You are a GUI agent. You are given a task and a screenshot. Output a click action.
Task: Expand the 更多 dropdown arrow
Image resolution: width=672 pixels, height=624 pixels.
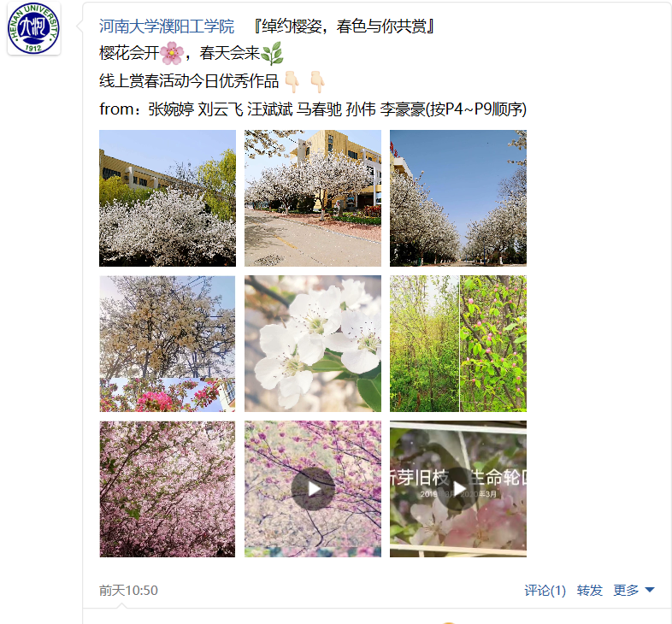650,590
